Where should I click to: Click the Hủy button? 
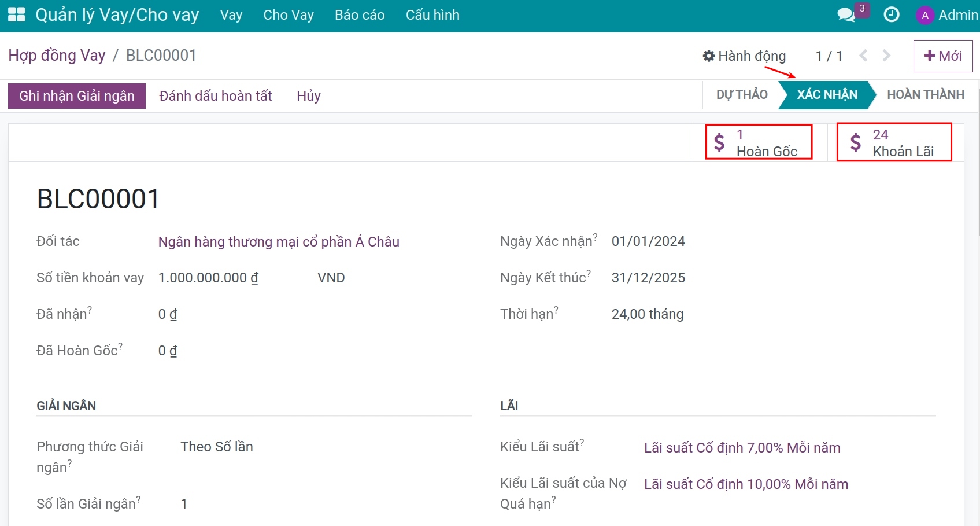click(x=309, y=96)
